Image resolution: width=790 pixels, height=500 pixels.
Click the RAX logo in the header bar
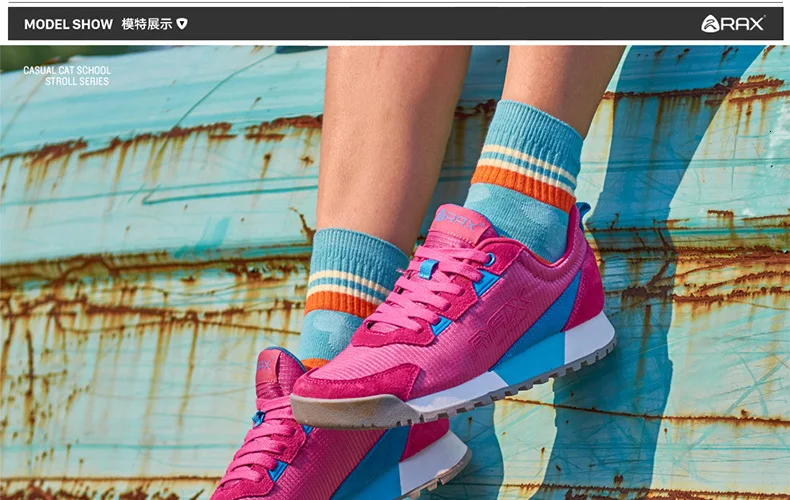coord(733,24)
